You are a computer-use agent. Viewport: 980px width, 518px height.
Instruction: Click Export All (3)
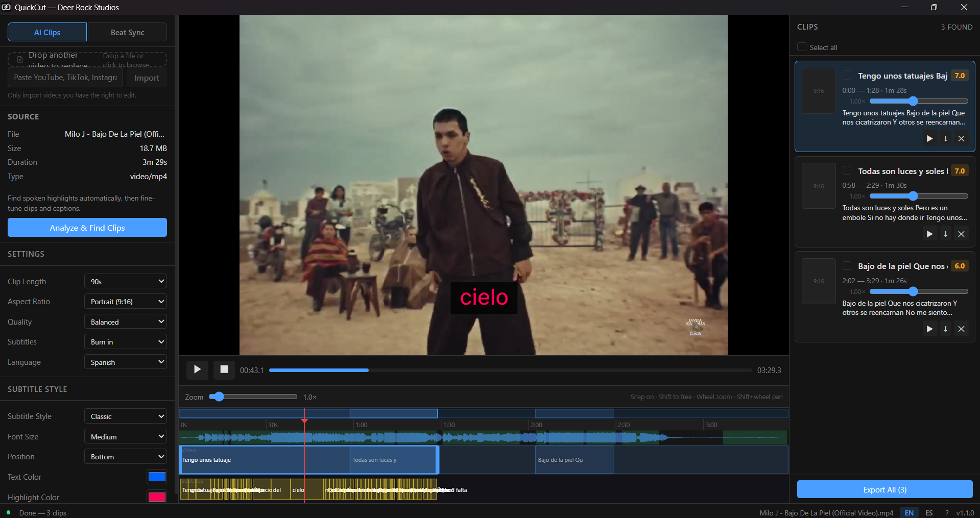pyautogui.click(x=885, y=489)
